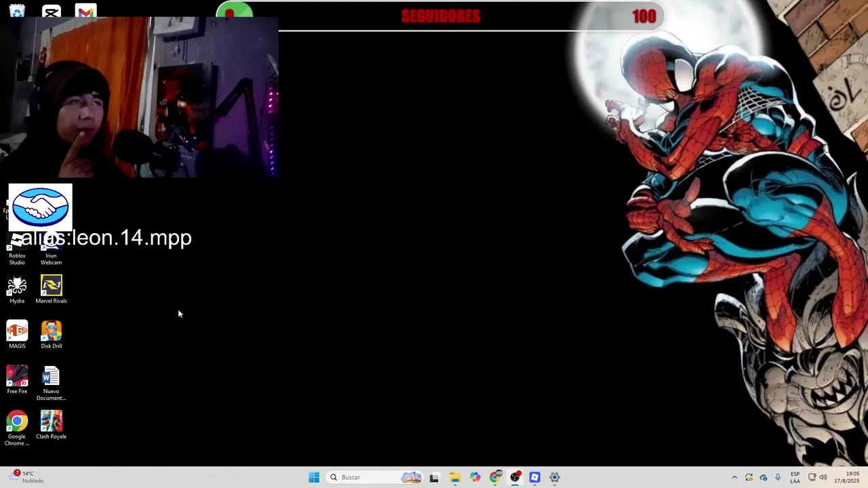This screenshot has height=488, width=868.
Task: Select the Nuevo Document Word file
Action: [51, 383]
